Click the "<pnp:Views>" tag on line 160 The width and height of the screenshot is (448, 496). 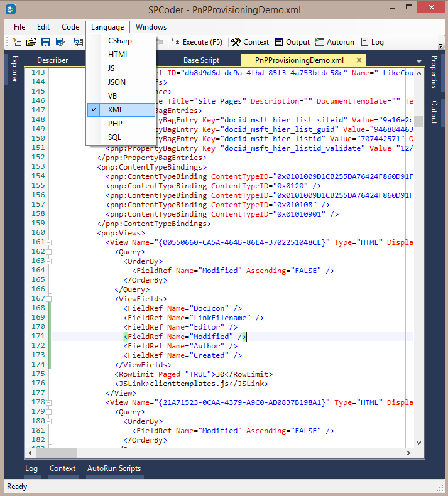pos(121,233)
